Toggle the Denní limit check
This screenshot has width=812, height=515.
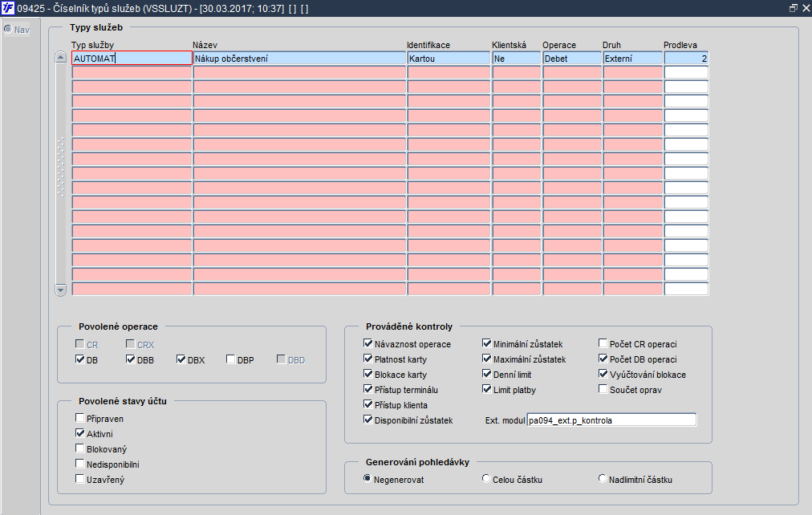pos(487,374)
